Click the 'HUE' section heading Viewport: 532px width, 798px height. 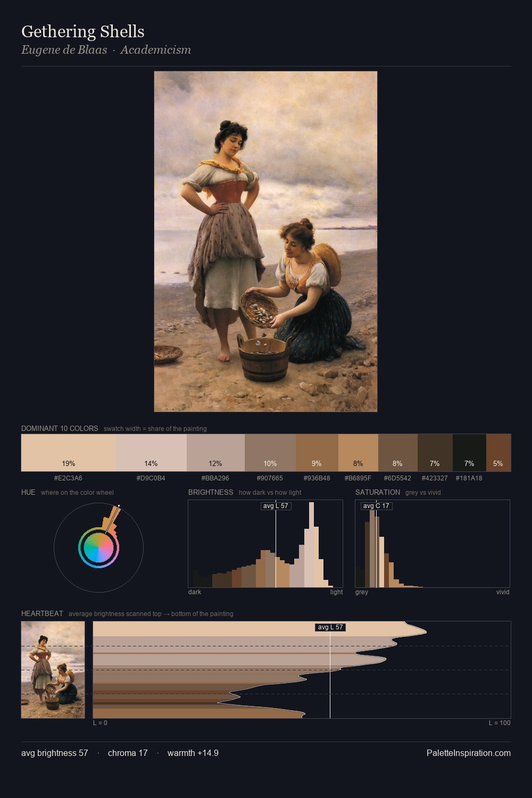coord(28,492)
